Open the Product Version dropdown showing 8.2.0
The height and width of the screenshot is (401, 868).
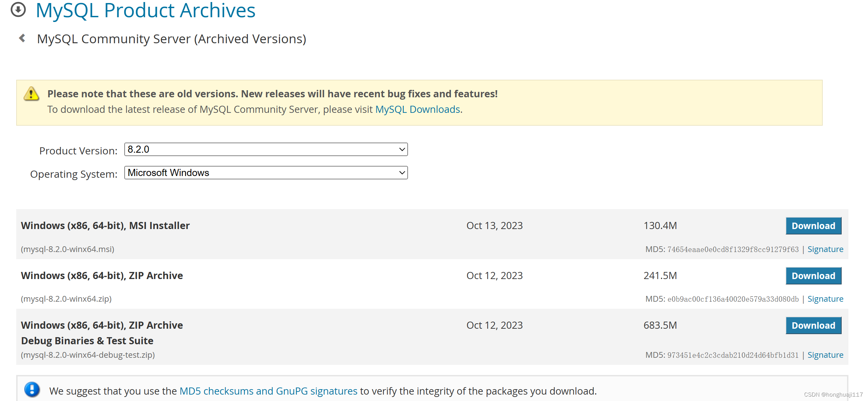pos(266,149)
